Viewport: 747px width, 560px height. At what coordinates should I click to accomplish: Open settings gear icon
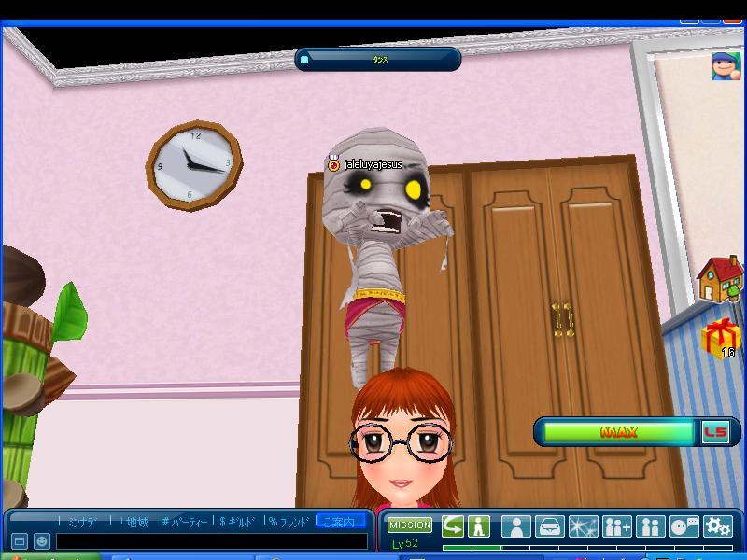[x=717, y=526]
